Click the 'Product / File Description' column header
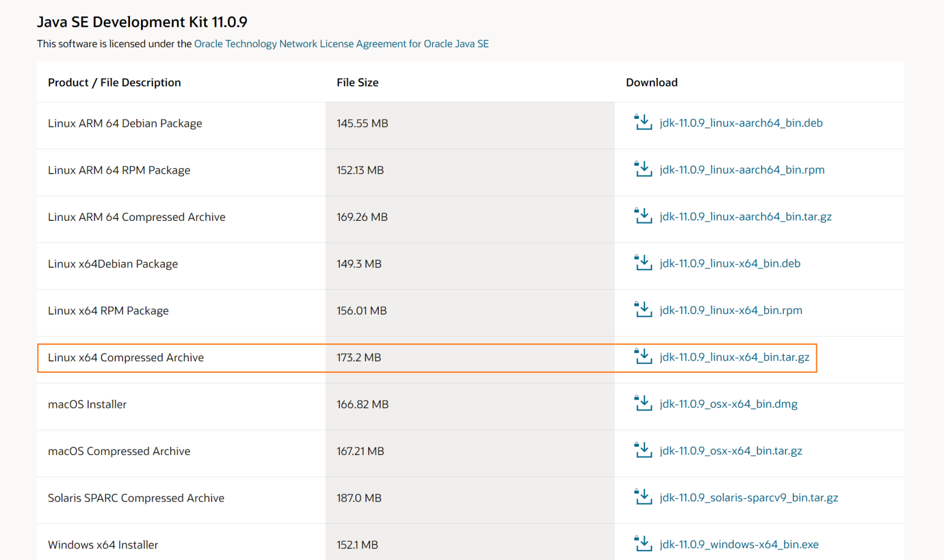 pyautogui.click(x=114, y=83)
